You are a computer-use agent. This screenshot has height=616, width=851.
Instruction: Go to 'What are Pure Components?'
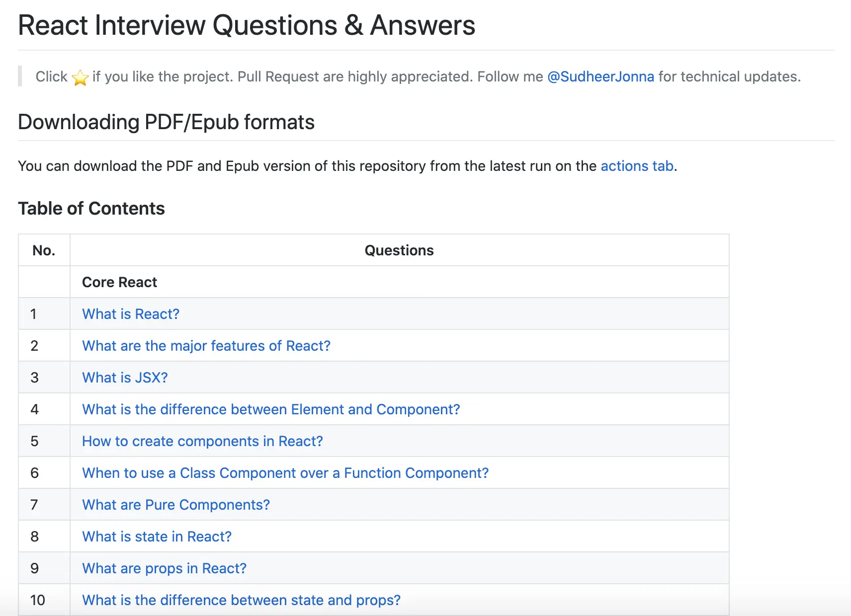176,505
